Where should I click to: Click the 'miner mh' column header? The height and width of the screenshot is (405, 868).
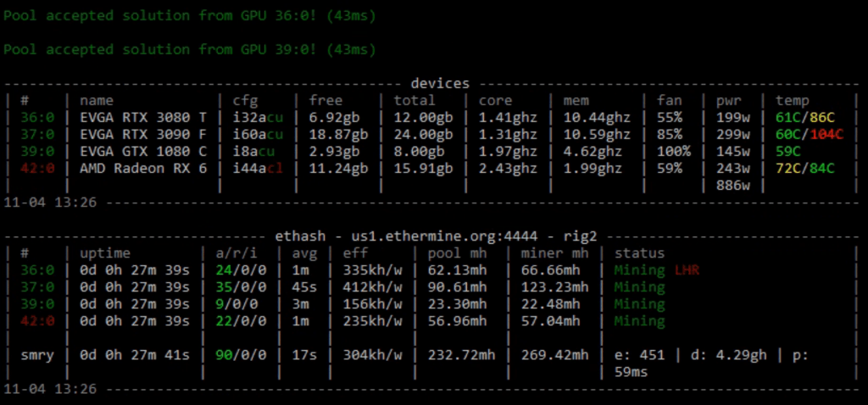[554, 253]
